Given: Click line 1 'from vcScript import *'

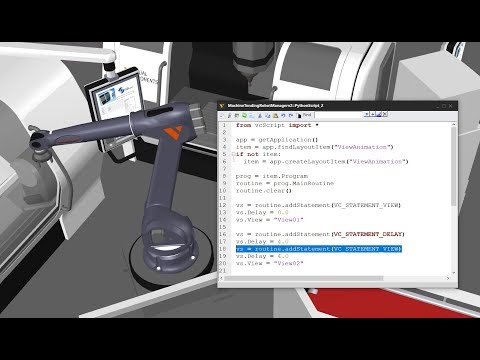Looking at the screenshot, I should 277,125.
